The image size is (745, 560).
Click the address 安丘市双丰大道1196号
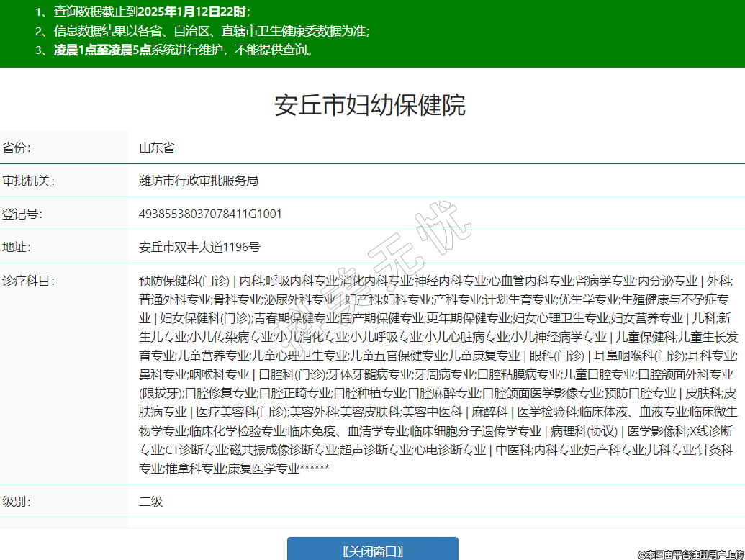point(199,247)
